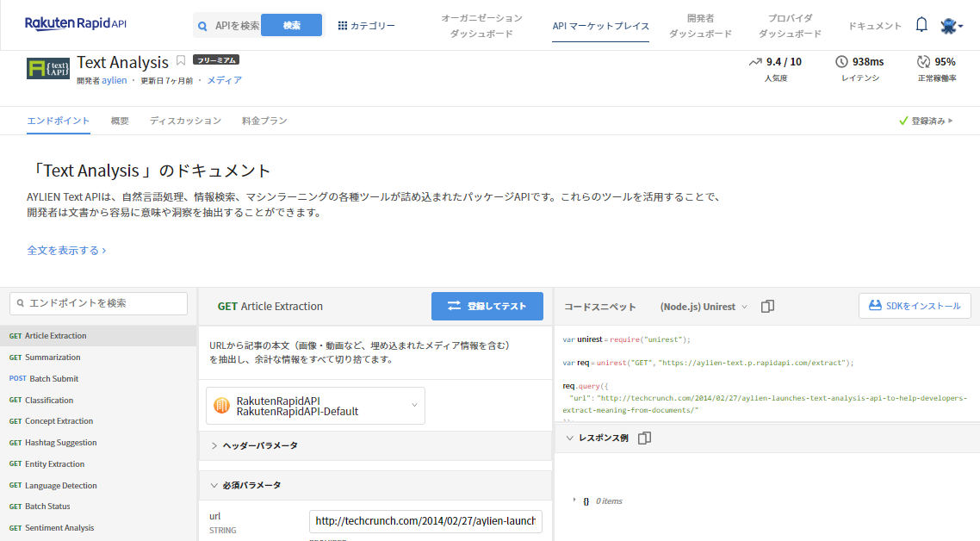This screenshot has width=980, height=541.
Task: Select GET Hashtag Suggestion endpoint
Action: (98, 442)
